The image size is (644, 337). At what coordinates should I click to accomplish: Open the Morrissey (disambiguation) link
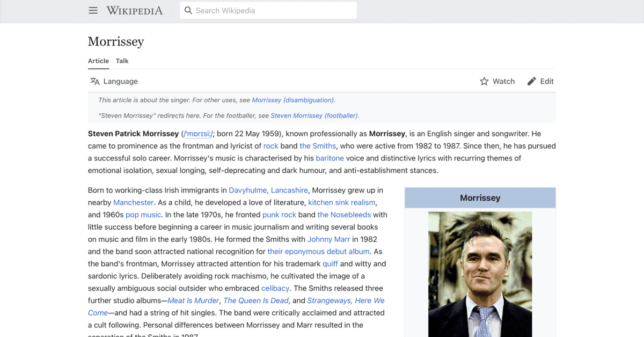point(293,100)
